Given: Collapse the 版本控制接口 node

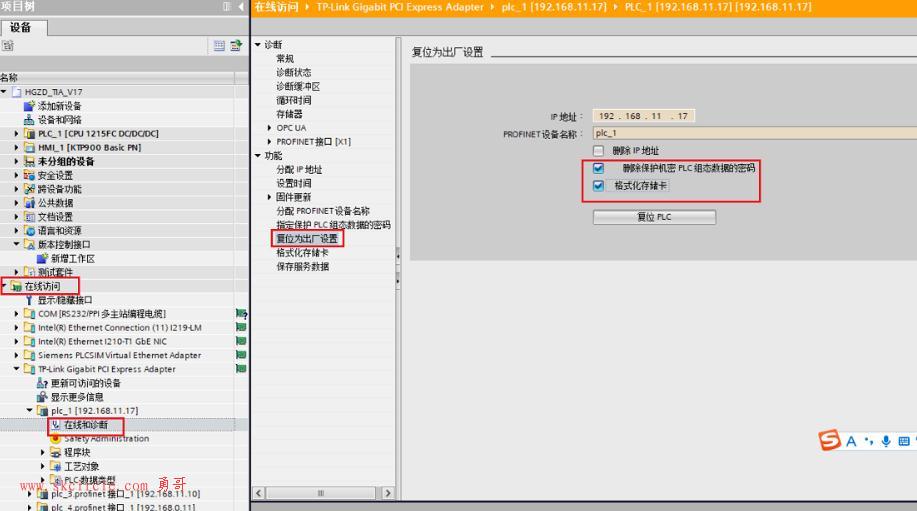Looking at the screenshot, I should (x=16, y=244).
